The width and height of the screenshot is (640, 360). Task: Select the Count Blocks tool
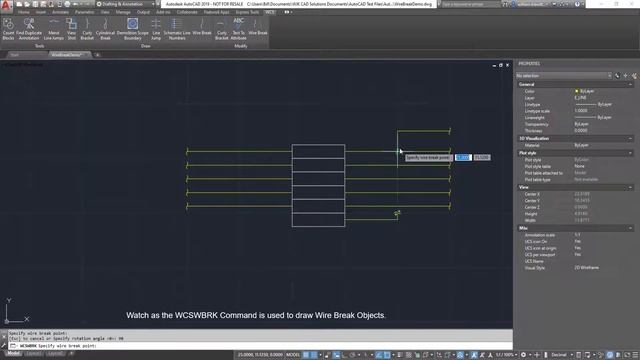(x=8, y=29)
